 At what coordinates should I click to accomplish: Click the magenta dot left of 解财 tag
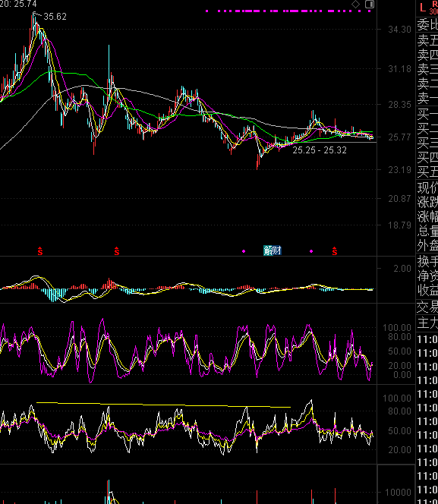(x=244, y=251)
